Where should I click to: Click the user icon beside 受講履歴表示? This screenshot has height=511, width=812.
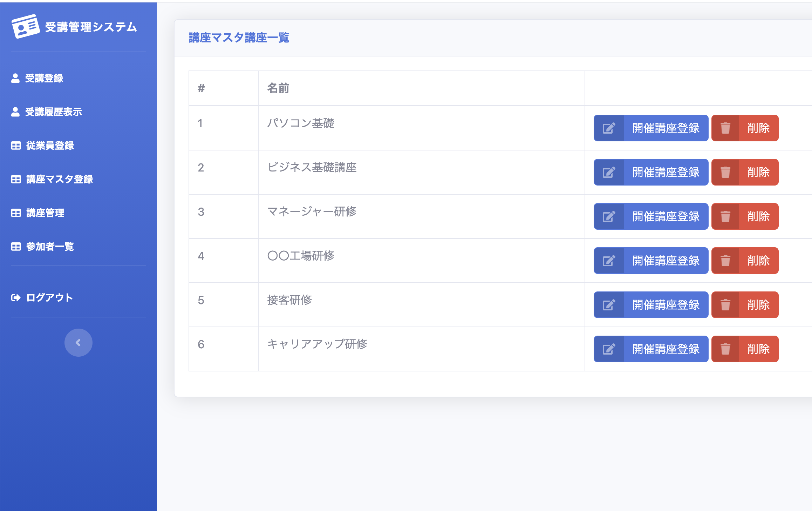point(15,112)
